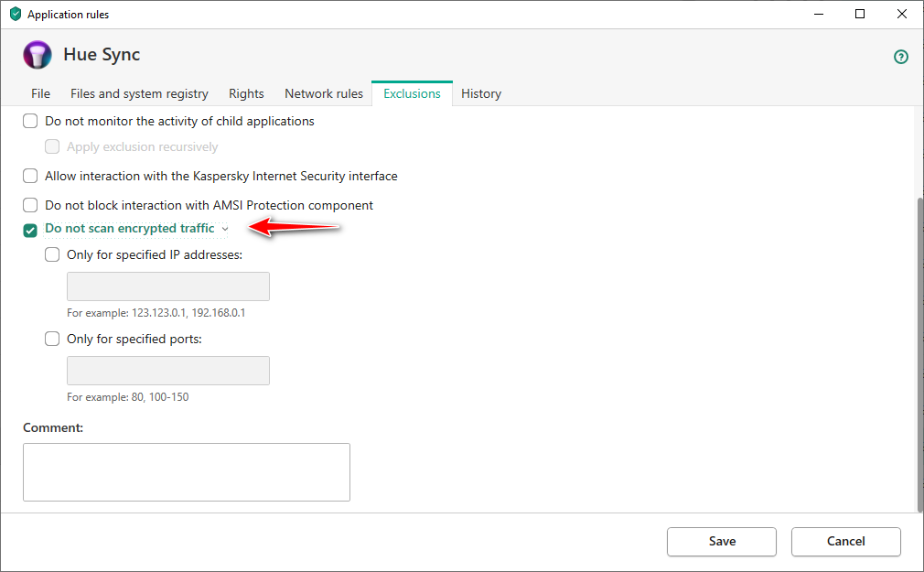Open the help question mark icon
This screenshot has height=572, width=924.
click(x=900, y=57)
